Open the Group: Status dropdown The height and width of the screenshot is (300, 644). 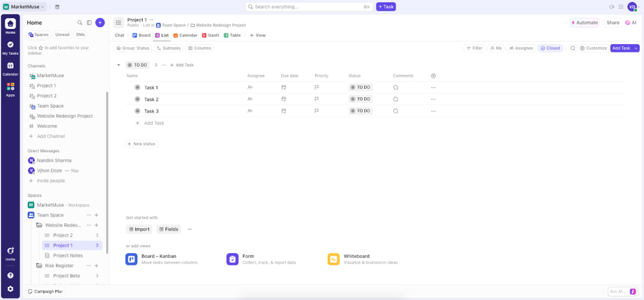pyautogui.click(x=133, y=48)
